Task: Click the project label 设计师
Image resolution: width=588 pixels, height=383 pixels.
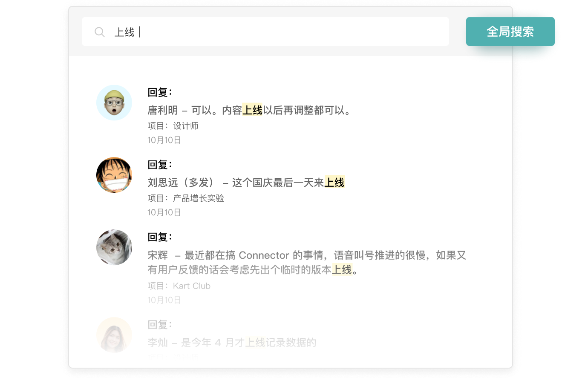Action: click(x=186, y=126)
